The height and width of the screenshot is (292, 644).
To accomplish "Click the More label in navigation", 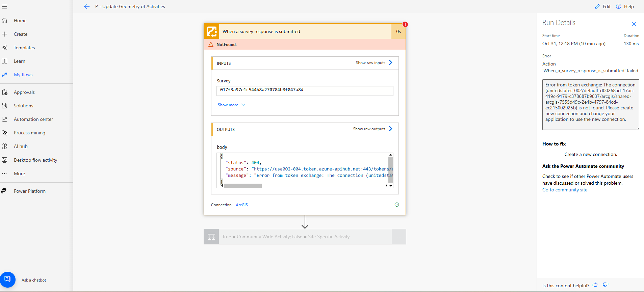I will click(x=20, y=174).
